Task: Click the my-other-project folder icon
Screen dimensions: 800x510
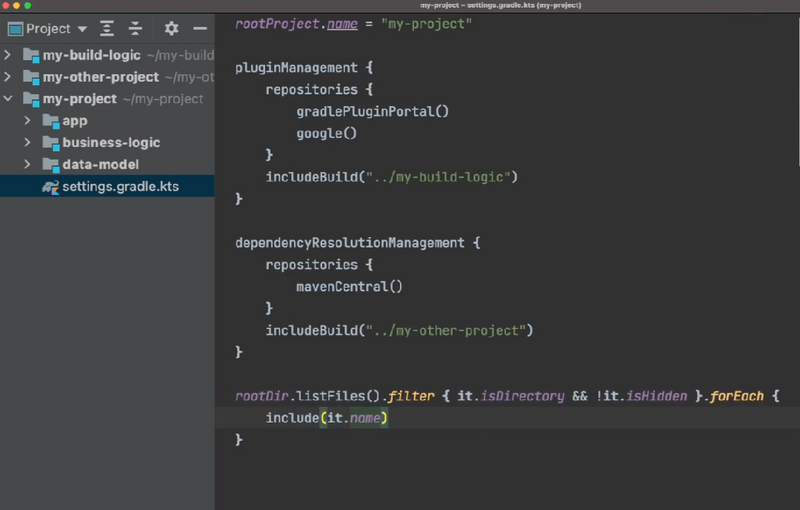Action: pyautogui.click(x=31, y=77)
